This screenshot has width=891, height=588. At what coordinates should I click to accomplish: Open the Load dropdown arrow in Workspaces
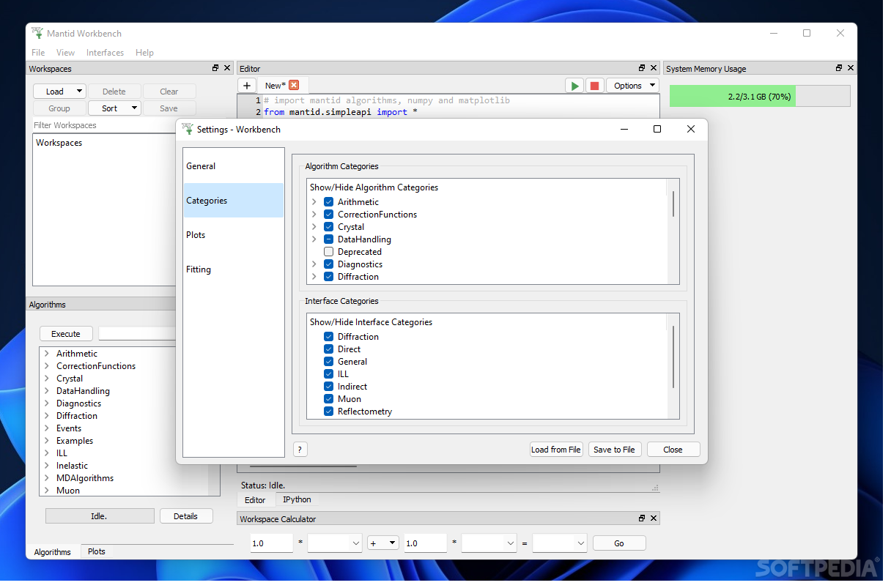79,92
